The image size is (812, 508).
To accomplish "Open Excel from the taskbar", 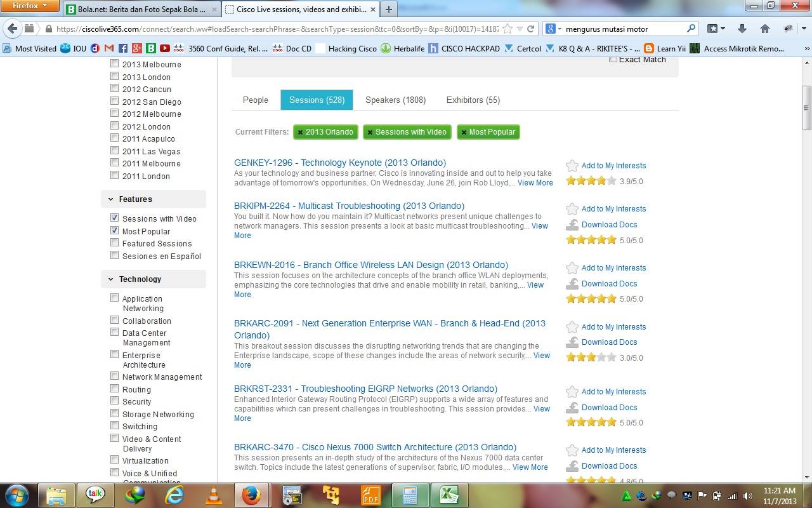I will (x=449, y=495).
